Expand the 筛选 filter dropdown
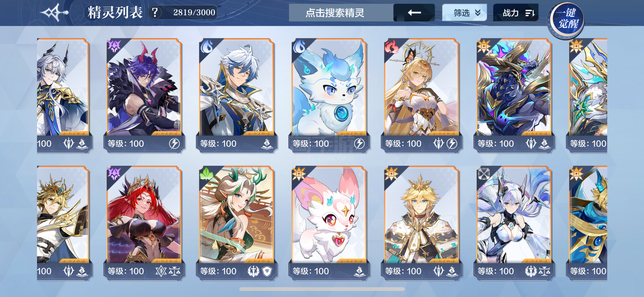 (x=464, y=13)
